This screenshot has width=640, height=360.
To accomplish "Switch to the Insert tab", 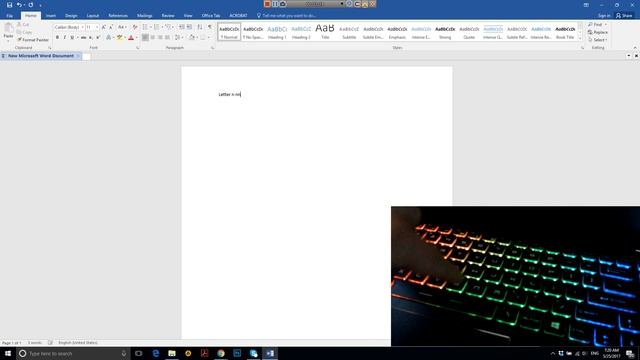I will point(51,16).
